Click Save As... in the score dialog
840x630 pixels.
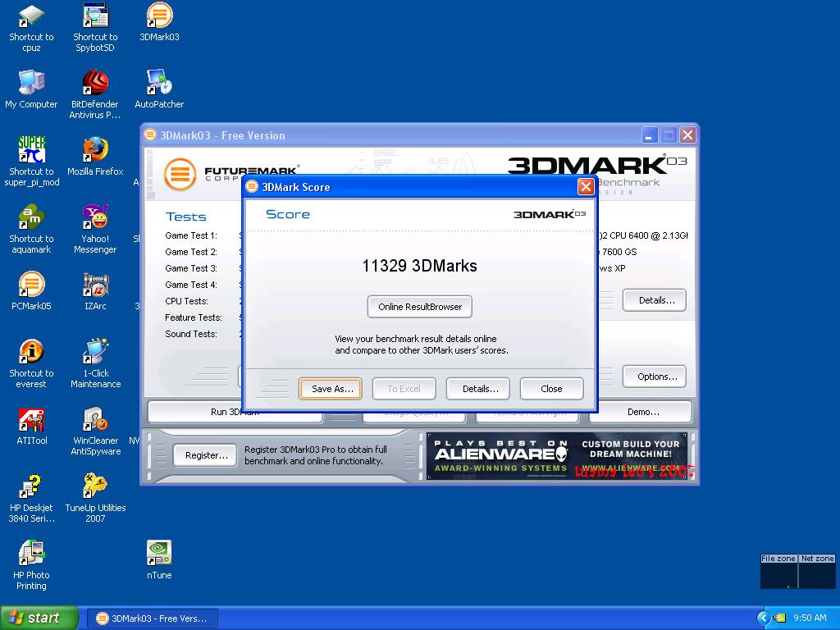point(331,388)
